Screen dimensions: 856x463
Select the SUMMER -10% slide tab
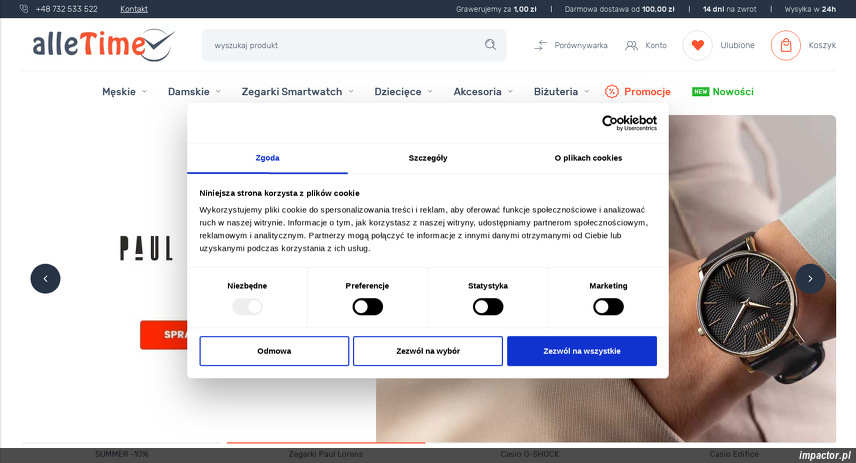122,454
